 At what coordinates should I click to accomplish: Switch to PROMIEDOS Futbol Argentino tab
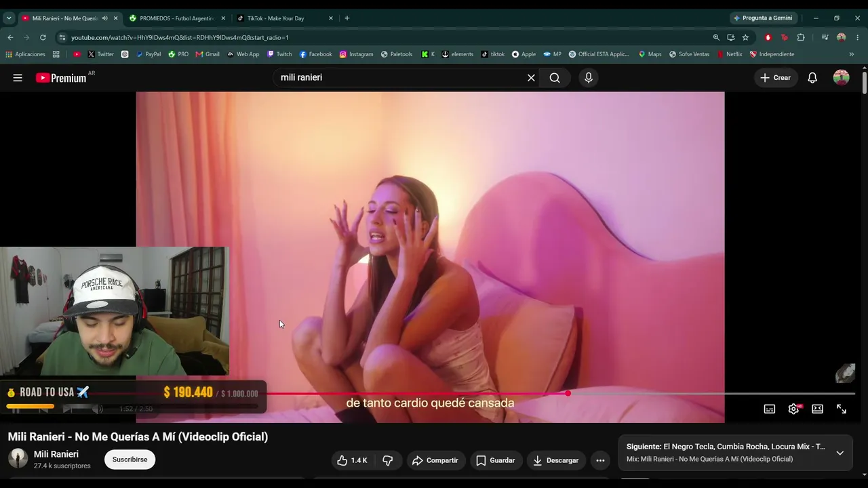pyautogui.click(x=178, y=18)
